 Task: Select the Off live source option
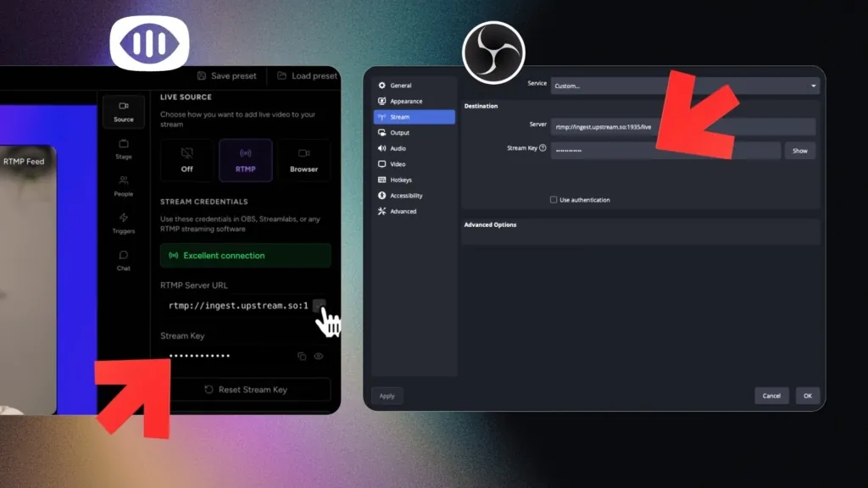point(187,160)
